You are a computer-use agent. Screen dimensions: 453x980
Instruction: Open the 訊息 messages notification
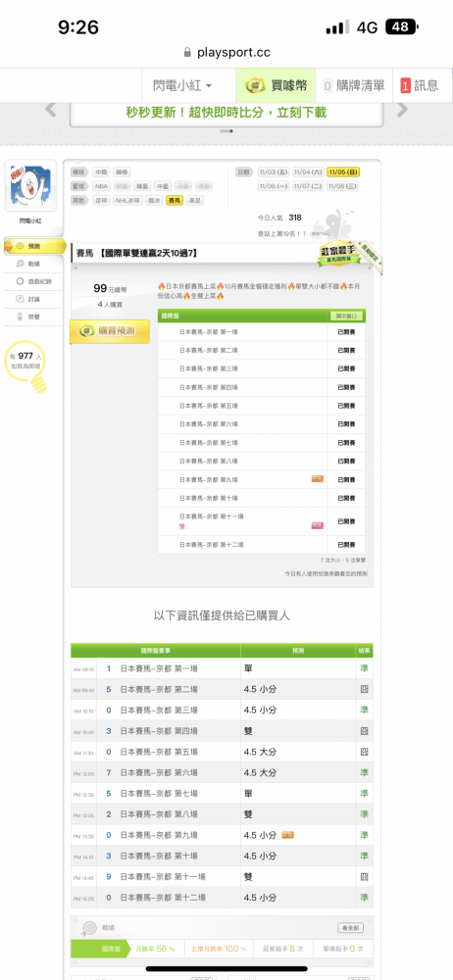coord(421,85)
